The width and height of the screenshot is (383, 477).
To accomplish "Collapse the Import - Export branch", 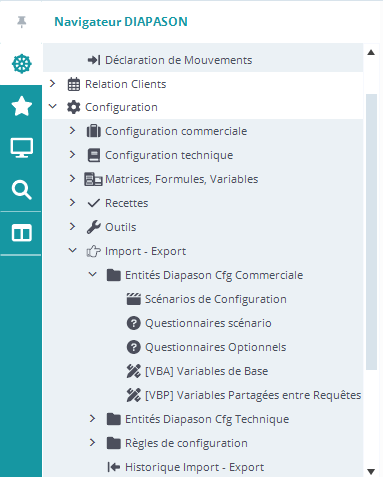I will point(72,250).
